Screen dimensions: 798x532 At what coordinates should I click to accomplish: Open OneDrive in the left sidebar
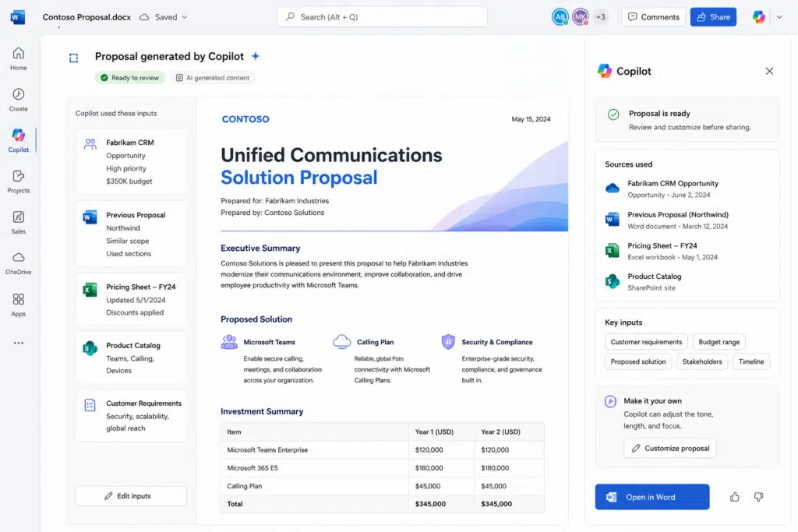click(x=19, y=263)
